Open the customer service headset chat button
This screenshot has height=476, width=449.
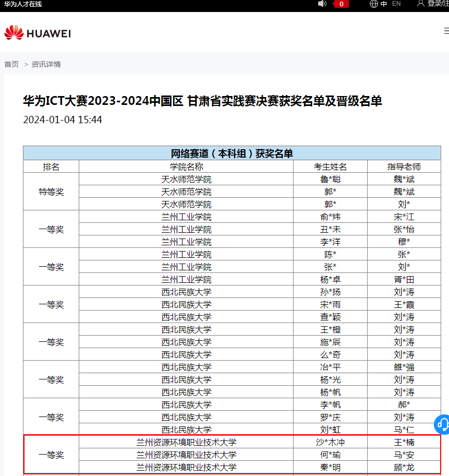[442, 424]
